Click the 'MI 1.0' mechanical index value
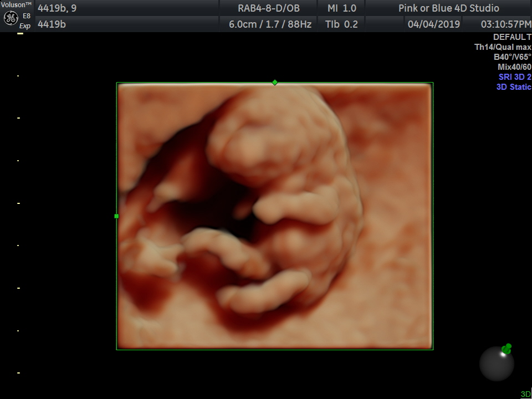Screen dimensions: 532x399 point(342,8)
